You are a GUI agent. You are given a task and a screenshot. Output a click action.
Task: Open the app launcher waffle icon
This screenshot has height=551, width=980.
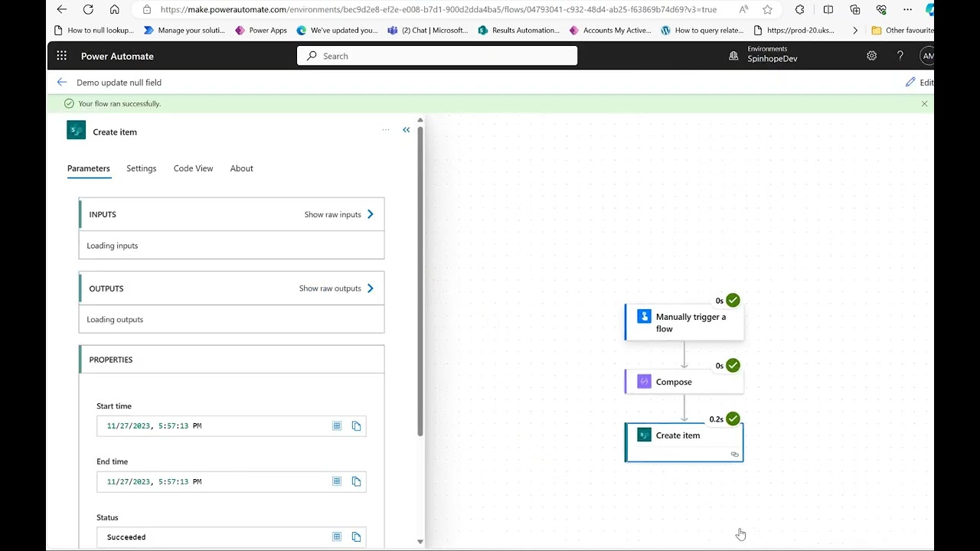[x=61, y=56]
